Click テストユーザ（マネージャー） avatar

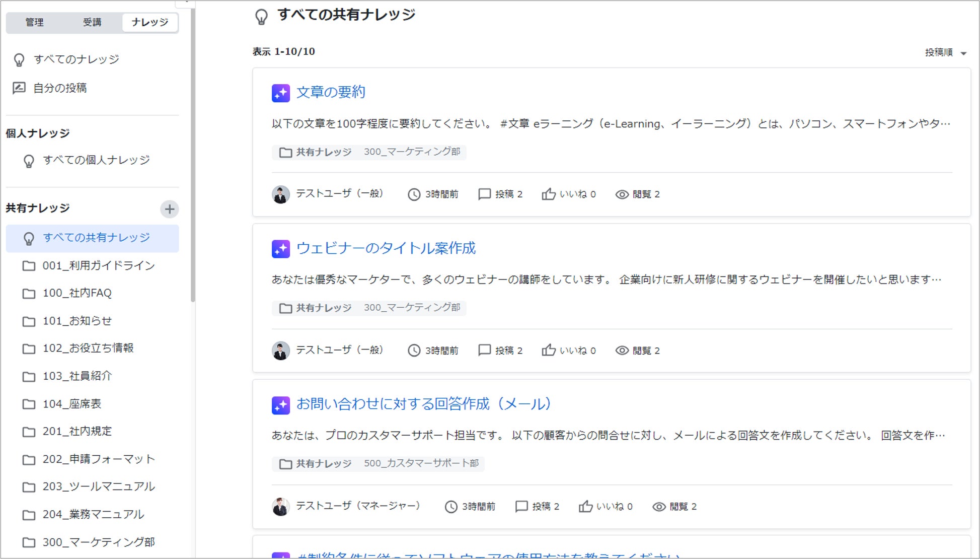pyautogui.click(x=281, y=507)
